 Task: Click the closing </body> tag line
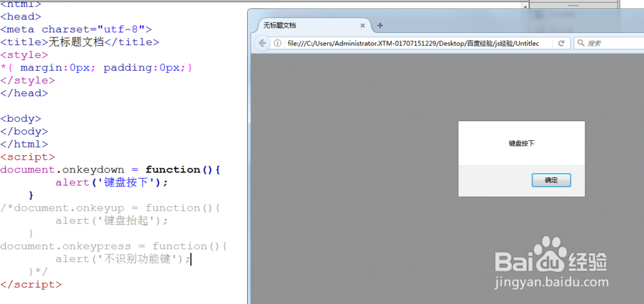click(x=24, y=131)
